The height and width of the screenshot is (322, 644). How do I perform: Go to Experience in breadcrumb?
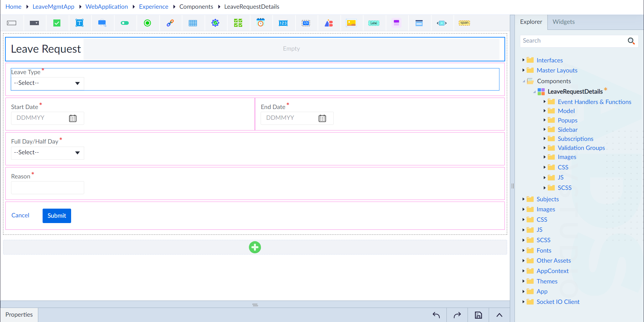(154, 7)
